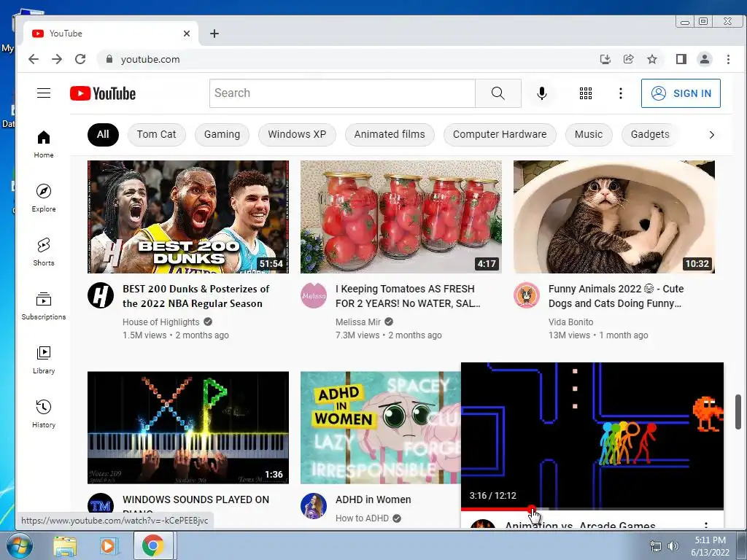
Task: Open the ADHD in Women thumbnail
Action: pos(381,427)
